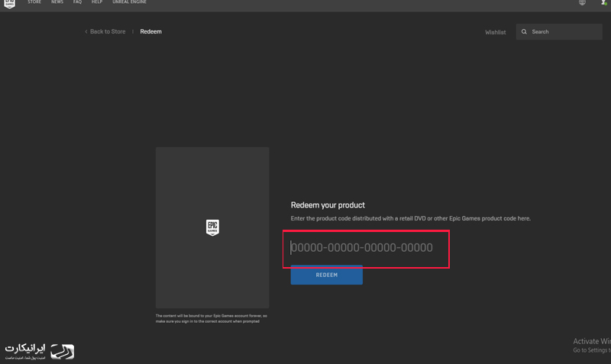This screenshot has width=611, height=364.
Task: Open the STORE menu item
Action: (x=34, y=2)
